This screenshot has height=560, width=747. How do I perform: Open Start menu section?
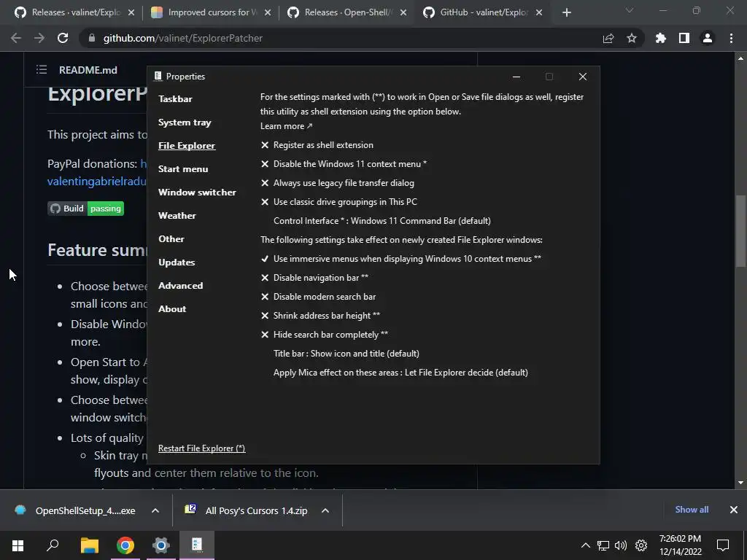(183, 169)
